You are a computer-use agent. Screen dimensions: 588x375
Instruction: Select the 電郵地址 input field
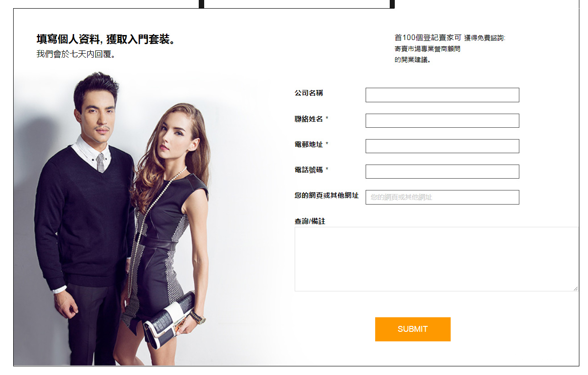(x=442, y=146)
